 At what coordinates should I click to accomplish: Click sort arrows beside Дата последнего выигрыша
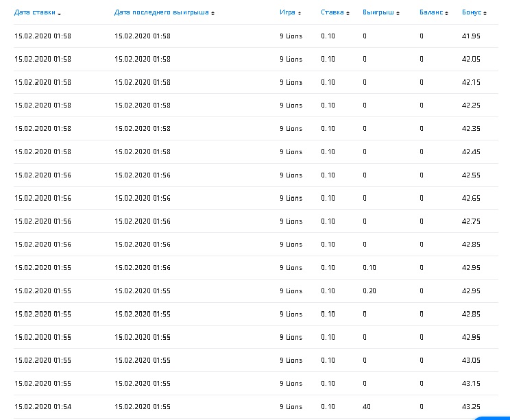click(213, 13)
